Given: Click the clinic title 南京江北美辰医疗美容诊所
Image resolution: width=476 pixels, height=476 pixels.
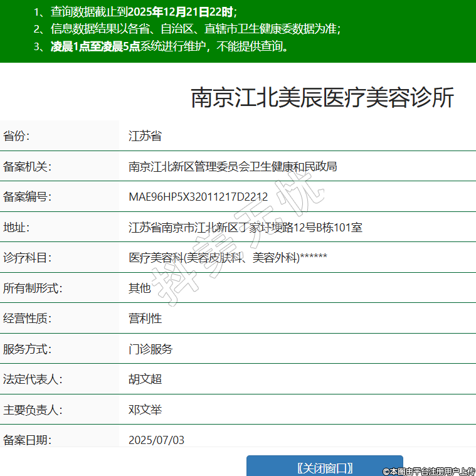Looking at the screenshot, I should 322,98.
